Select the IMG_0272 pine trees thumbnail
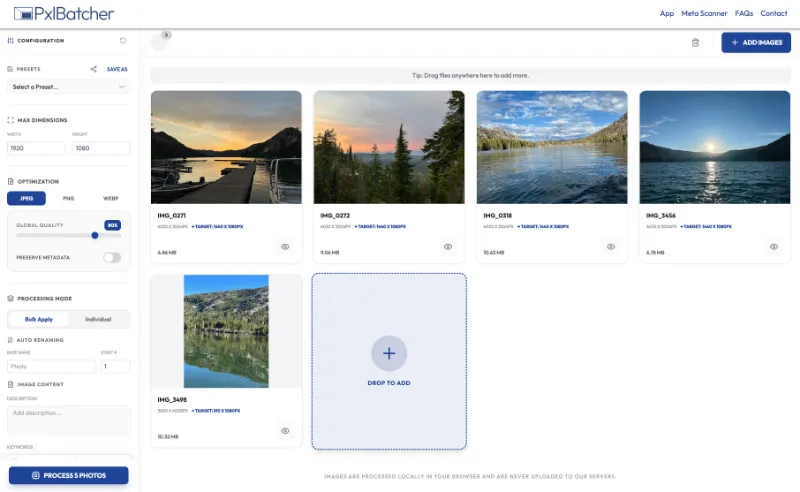Screen dimensions: 800x492 (x=389, y=147)
